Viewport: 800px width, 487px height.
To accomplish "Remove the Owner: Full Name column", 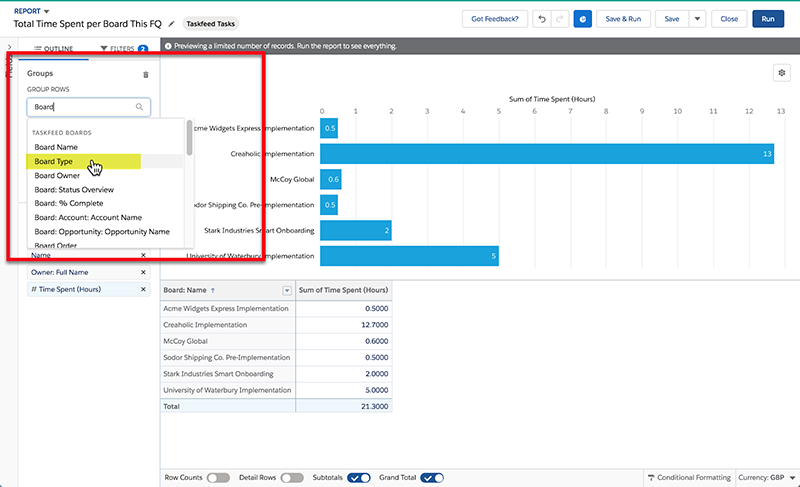I will pyautogui.click(x=143, y=272).
